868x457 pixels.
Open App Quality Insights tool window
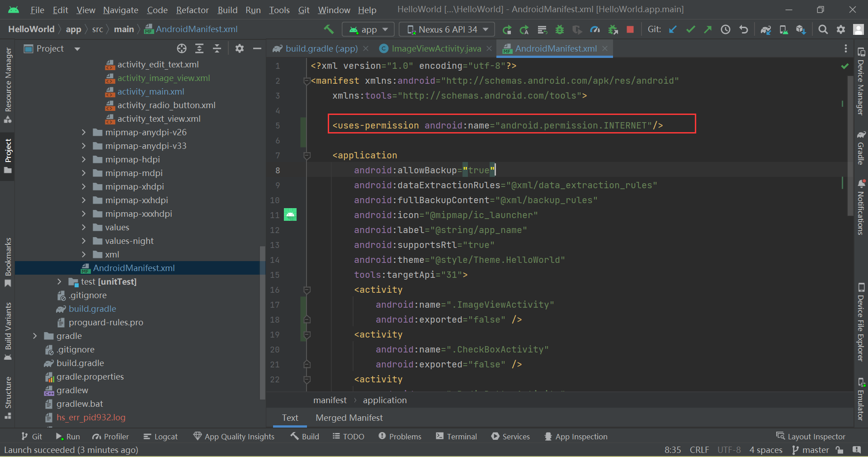(x=234, y=437)
